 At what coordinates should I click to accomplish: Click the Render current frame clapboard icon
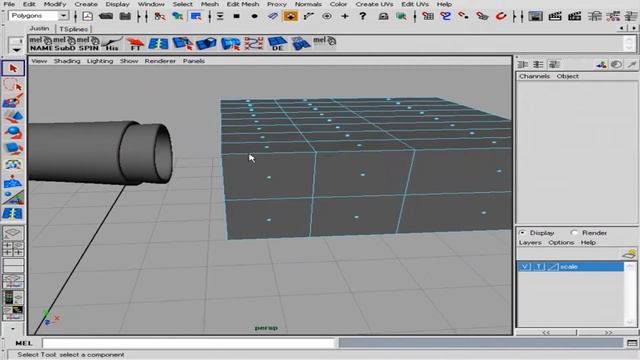[555, 16]
